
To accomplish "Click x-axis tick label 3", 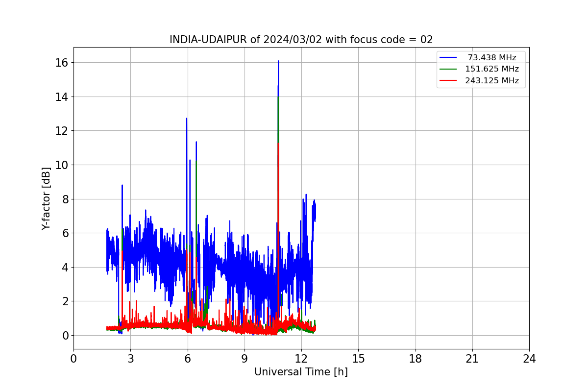I will pos(130,359).
